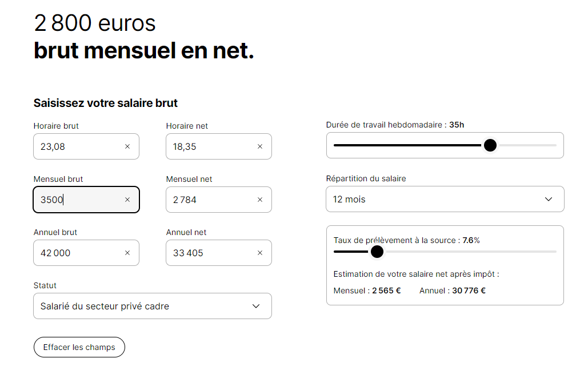The width and height of the screenshot is (588, 370).
Task: Clear the Annuel brut field value
Action: [x=127, y=253]
